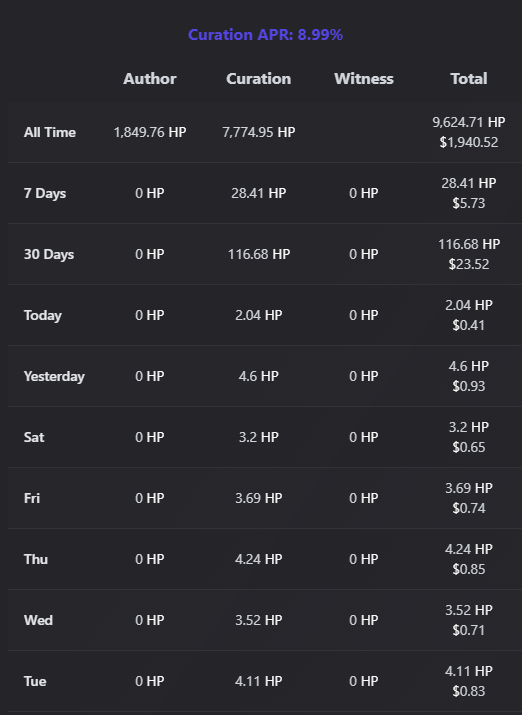Select the 30 Days row label
The height and width of the screenshot is (715, 522).
tap(49, 254)
